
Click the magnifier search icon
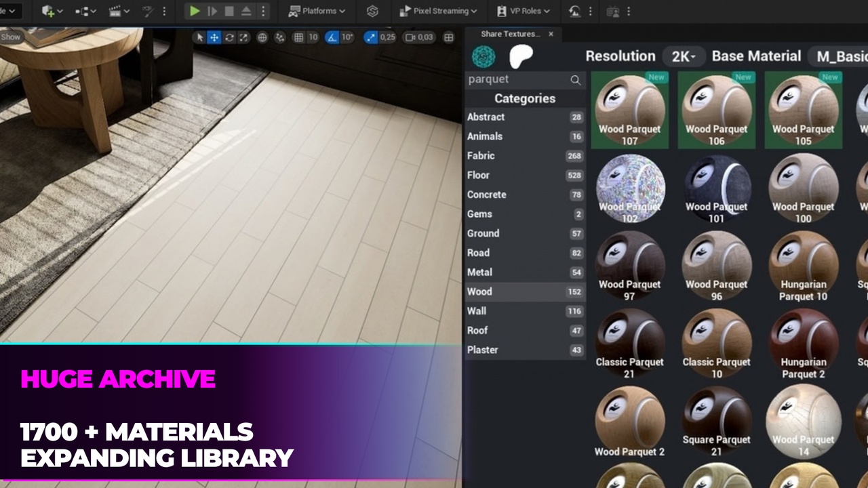coord(576,80)
